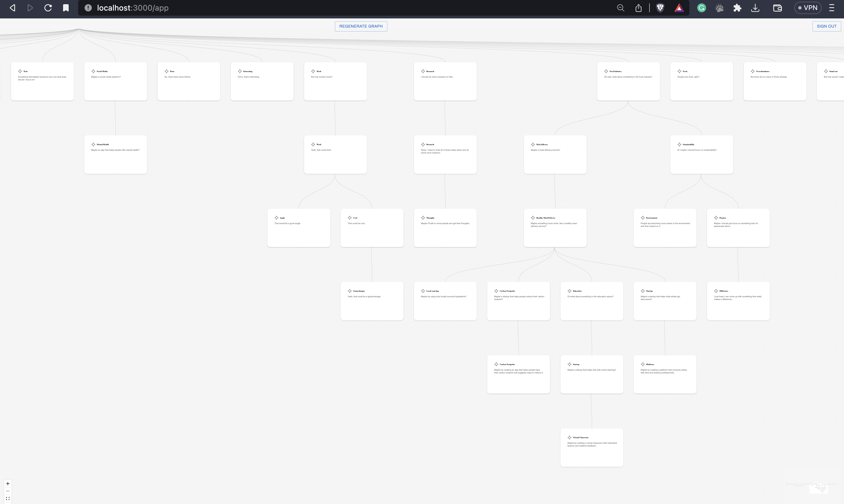Click the diamond icon on Gamechanger node

(349, 291)
